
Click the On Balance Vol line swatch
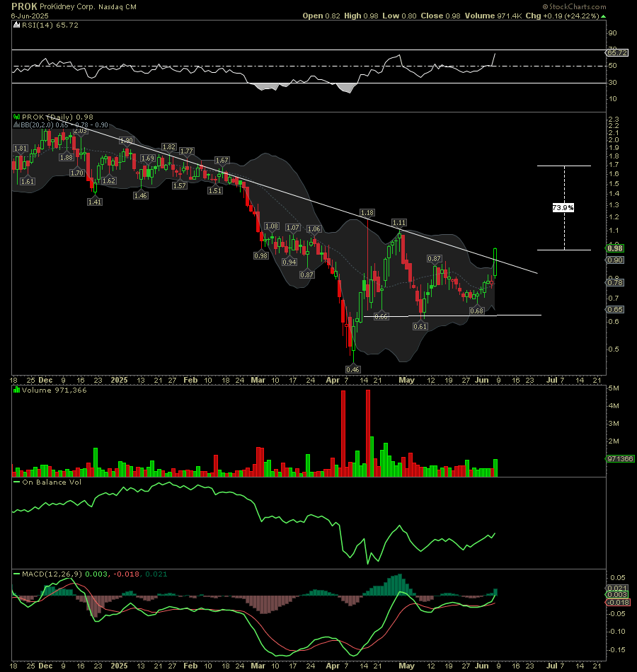(17, 482)
